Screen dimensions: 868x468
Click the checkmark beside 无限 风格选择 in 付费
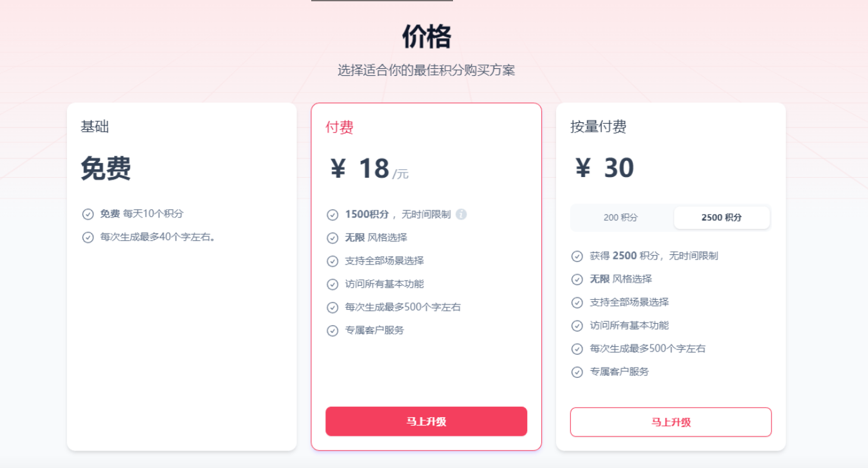pos(333,238)
